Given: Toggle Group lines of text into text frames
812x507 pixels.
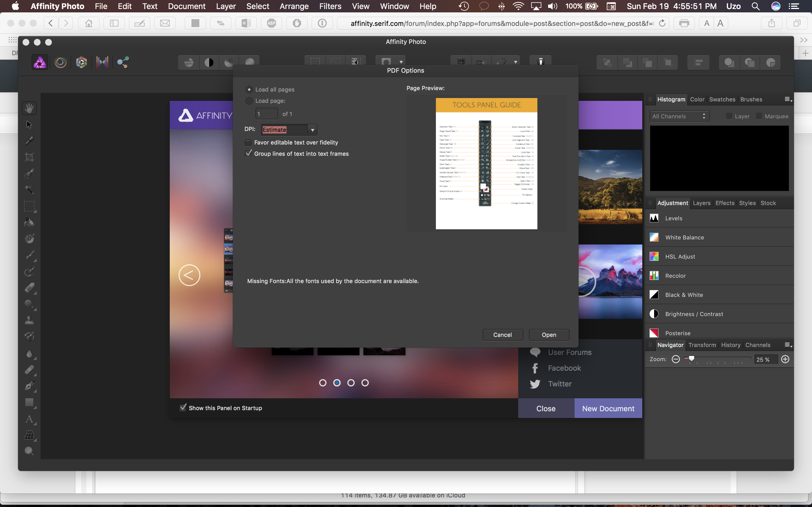Looking at the screenshot, I should [x=248, y=153].
